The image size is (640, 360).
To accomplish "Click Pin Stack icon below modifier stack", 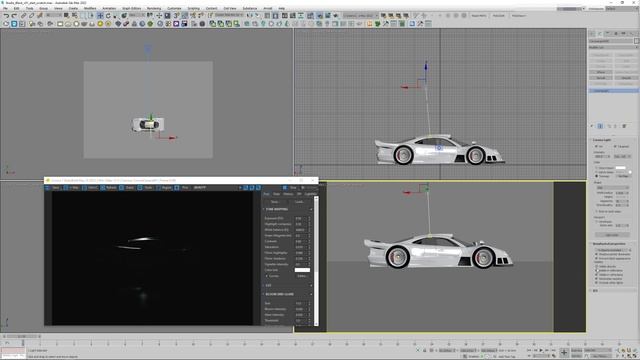I will point(592,126).
